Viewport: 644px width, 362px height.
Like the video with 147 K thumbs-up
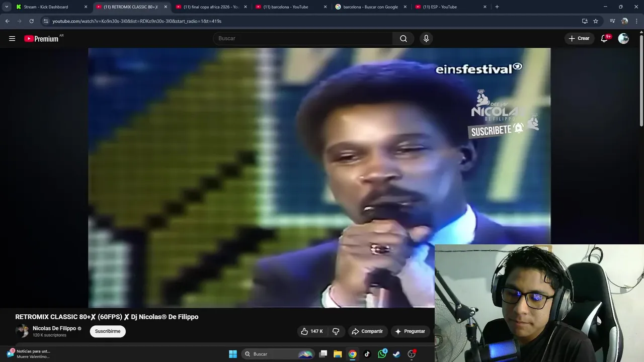click(312, 331)
